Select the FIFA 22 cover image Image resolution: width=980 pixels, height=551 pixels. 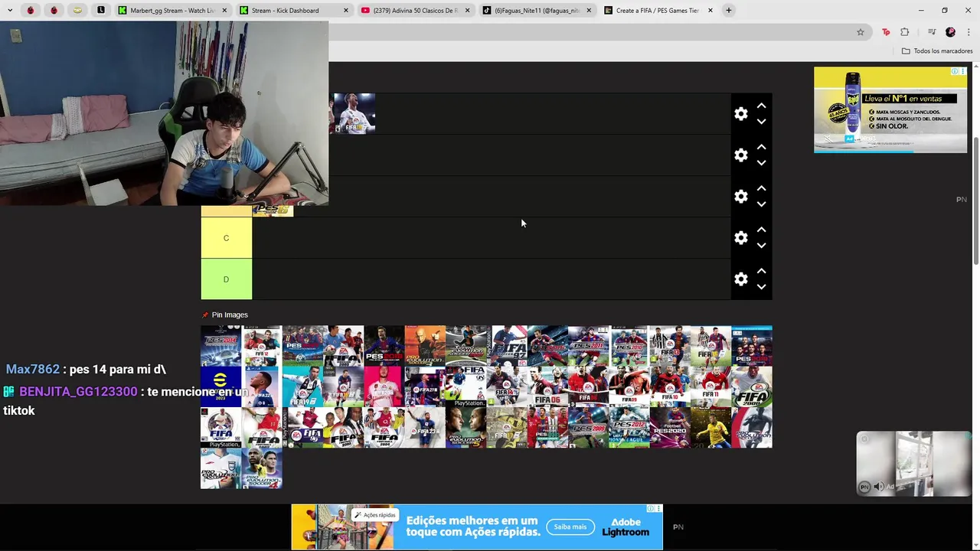(x=262, y=386)
